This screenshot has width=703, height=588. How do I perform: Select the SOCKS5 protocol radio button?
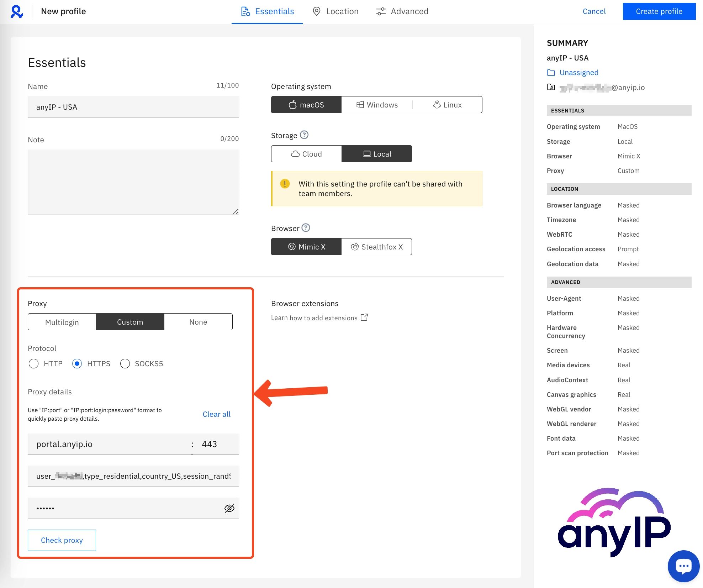[125, 364]
